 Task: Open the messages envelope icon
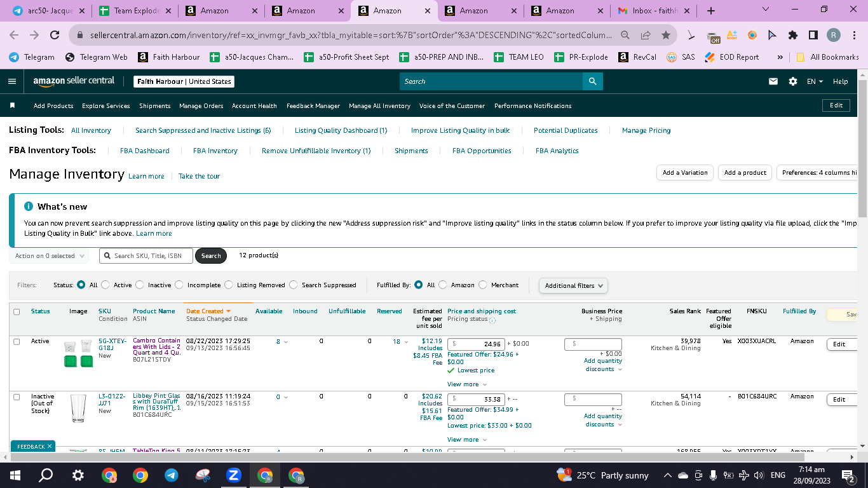point(773,81)
